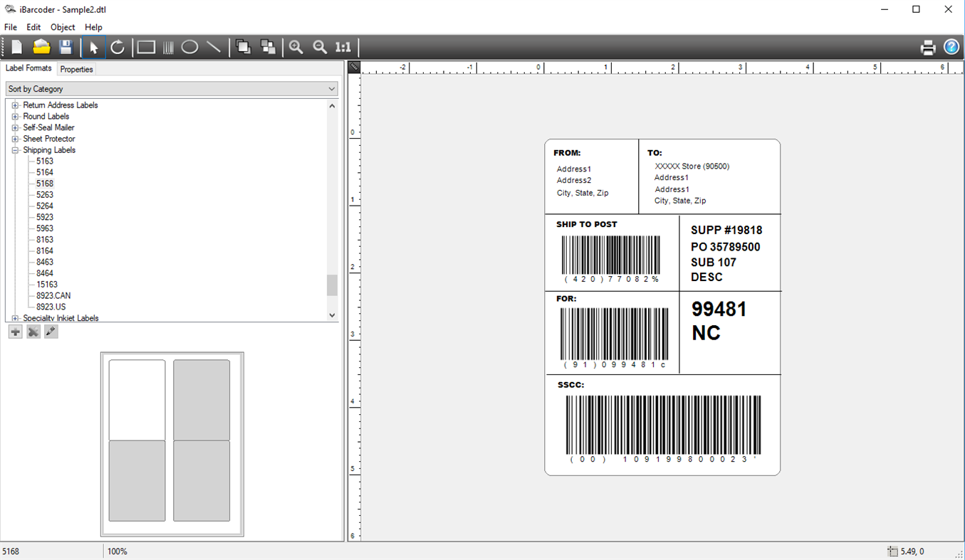Open help with question mark icon

(x=951, y=48)
